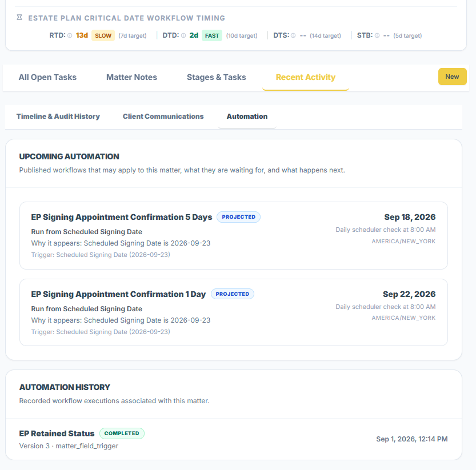Click Version 3 · matter_field_trigger text
The width and height of the screenshot is (476, 470).
[x=69, y=446]
